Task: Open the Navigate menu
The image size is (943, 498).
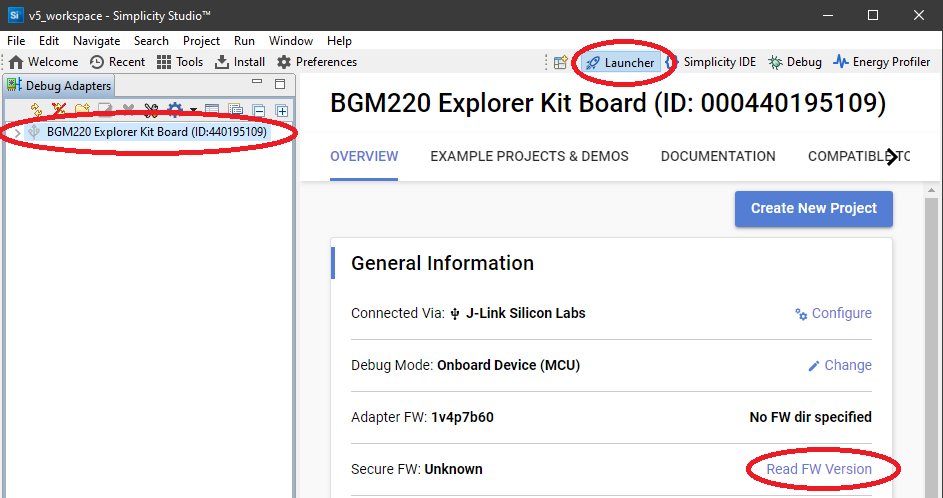Action: click(x=97, y=41)
